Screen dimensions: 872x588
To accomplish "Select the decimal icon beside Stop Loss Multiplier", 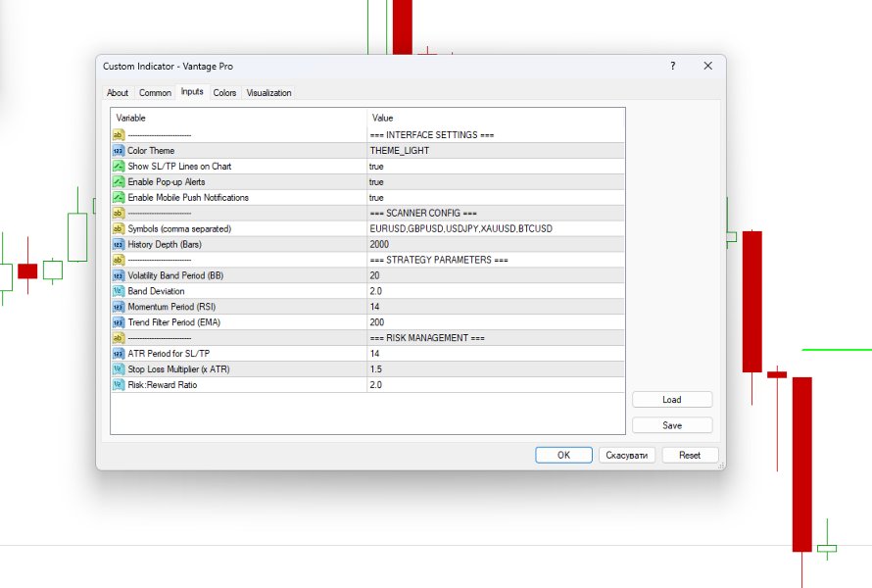I will click(x=120, y=369).
